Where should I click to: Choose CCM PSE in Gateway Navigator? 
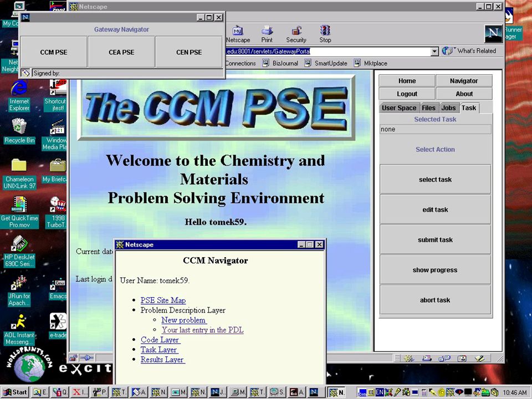point(54,52)
